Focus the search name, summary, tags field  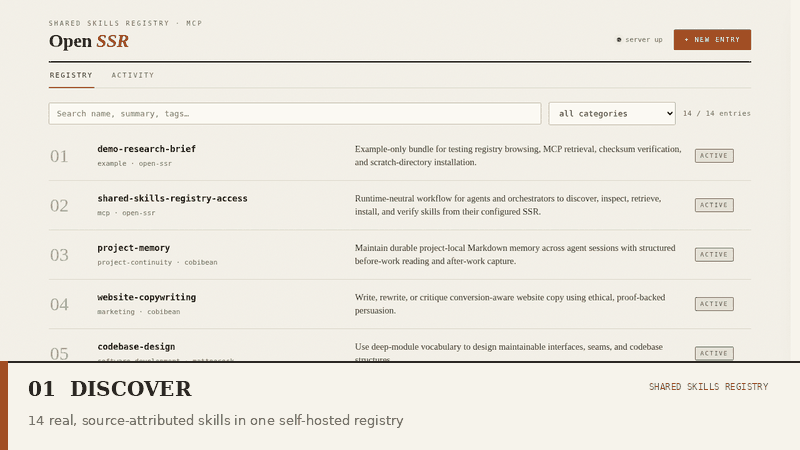295,113
